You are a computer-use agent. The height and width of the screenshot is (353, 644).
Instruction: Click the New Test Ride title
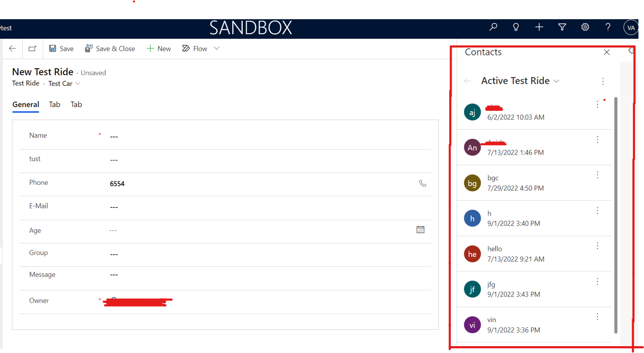[43, 72]
